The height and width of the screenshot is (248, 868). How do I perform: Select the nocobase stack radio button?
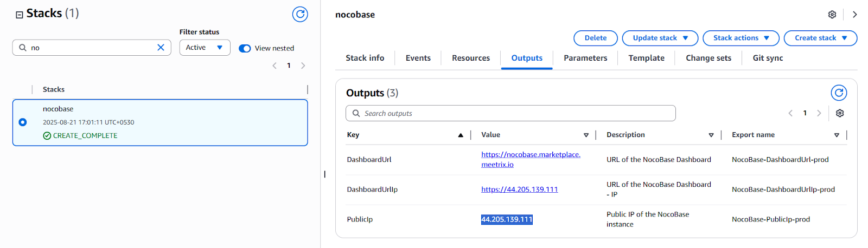pos(23,122)
